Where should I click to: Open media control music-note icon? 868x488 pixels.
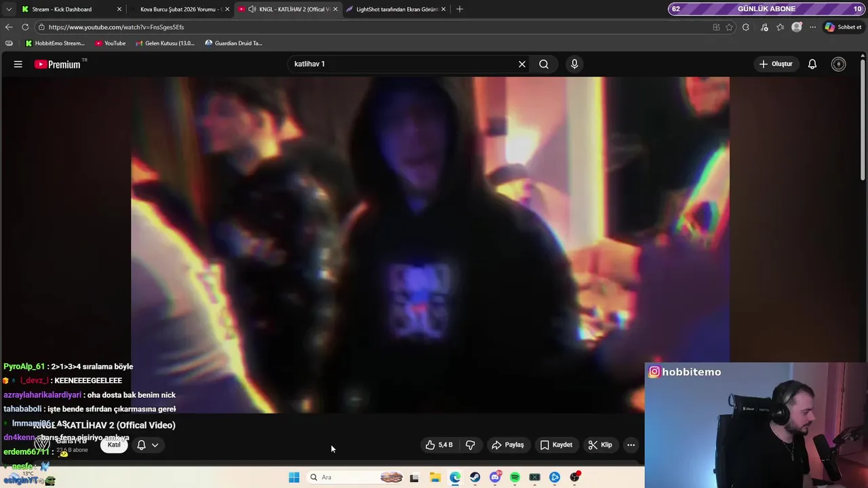pyautogui.click(x=764, y=27)
